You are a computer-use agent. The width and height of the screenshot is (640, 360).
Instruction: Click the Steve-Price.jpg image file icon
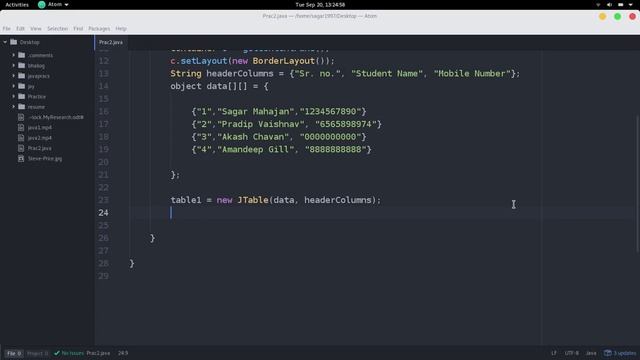(x=21, y=158)
